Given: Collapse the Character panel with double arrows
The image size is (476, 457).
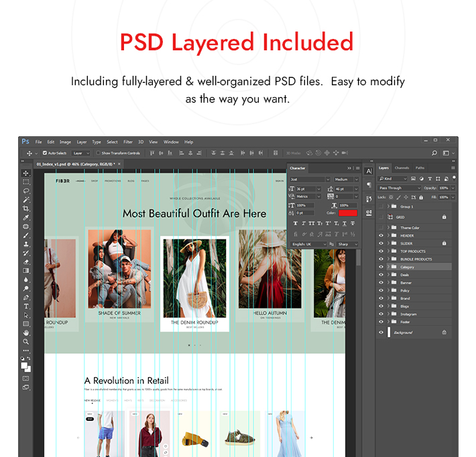Looking at the screenshot, I should tap(349, 168).
